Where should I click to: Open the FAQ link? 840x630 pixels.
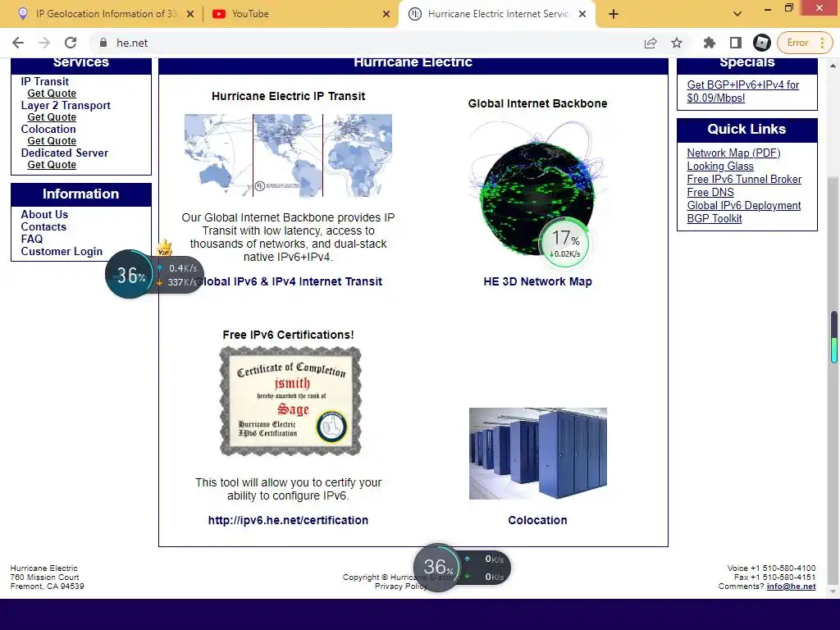click(32, 239)
